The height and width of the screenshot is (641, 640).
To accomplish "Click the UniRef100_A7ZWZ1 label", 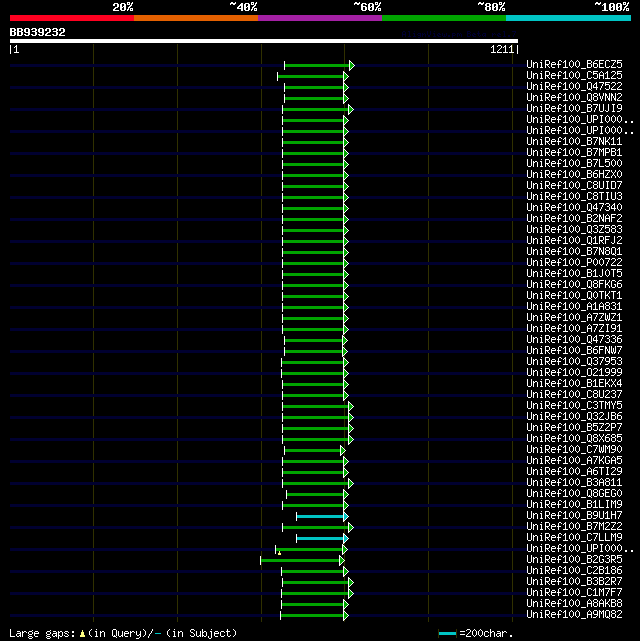I will (574, 318).
